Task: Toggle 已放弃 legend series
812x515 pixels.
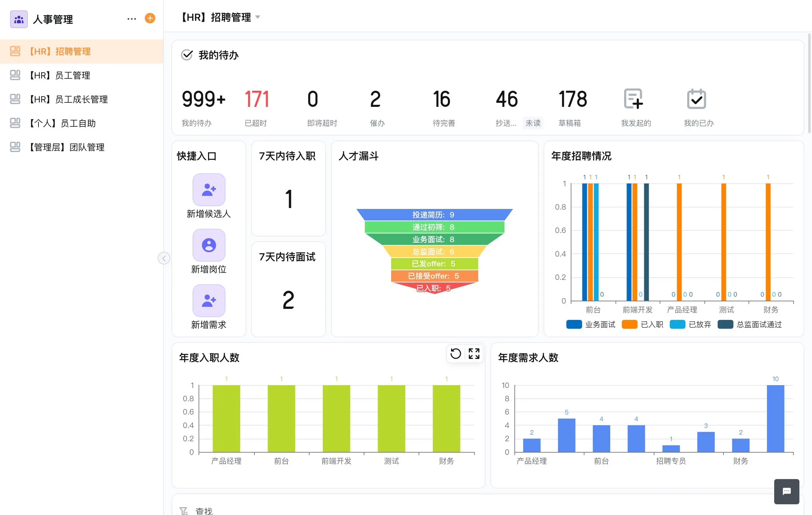Action: [x=690, y=324]
